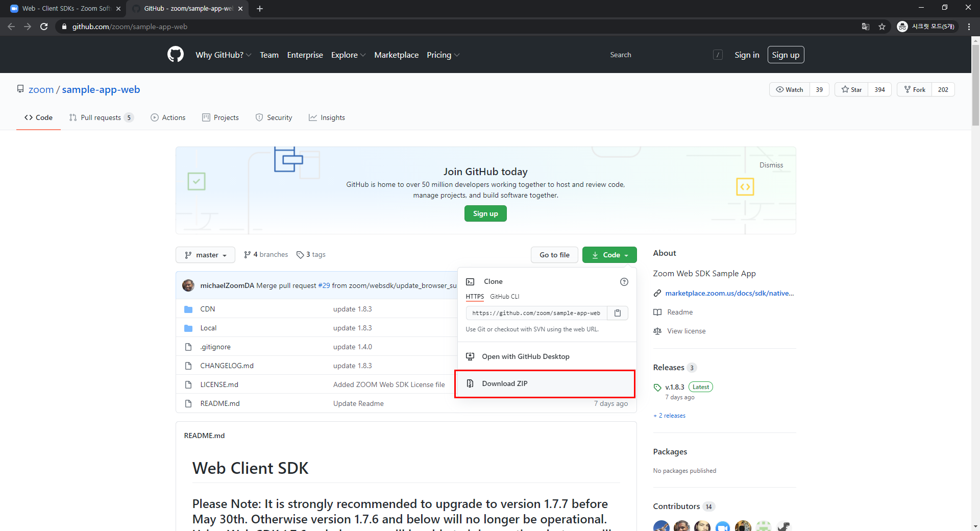The image size is (980, 531).
Task: Click the Go to file button
Action: (554, 255)
